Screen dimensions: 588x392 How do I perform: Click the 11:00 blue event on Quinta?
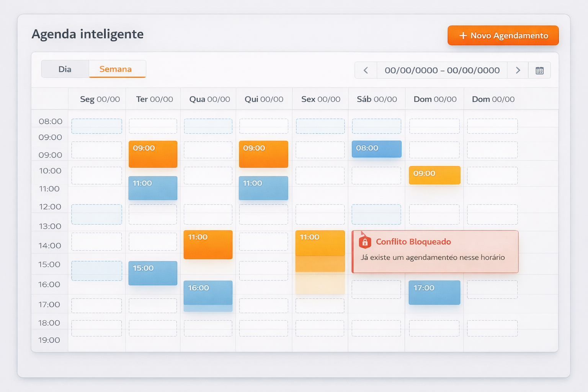pos(263,188)
